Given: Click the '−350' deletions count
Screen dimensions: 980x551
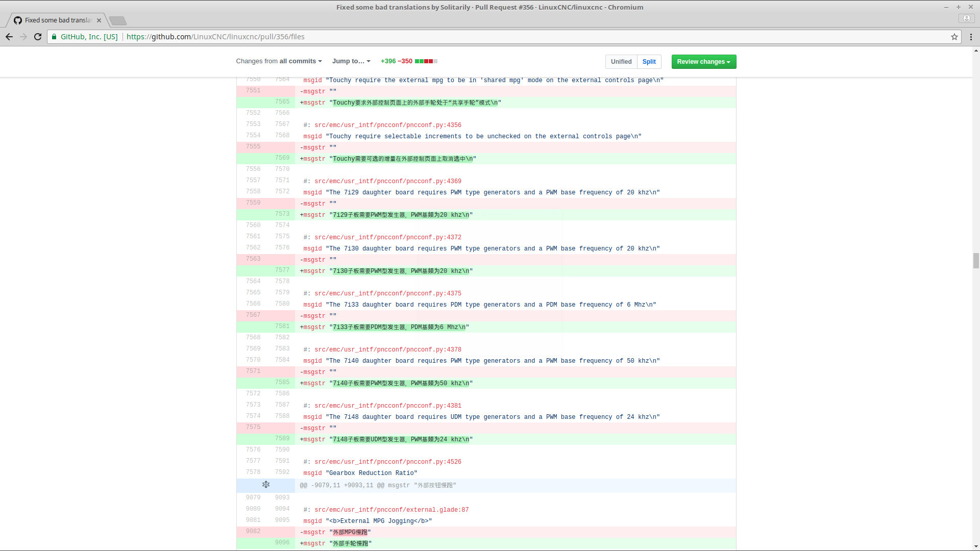Looking at the screenshot, I should [405, 61].
